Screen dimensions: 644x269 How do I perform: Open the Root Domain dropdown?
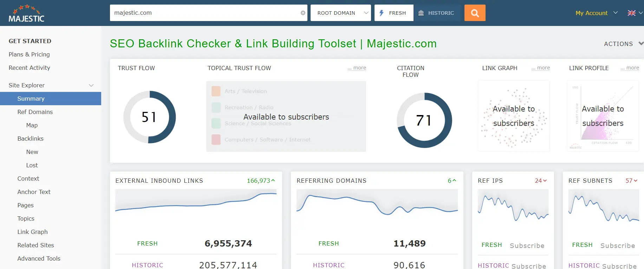tap(340, 13)
